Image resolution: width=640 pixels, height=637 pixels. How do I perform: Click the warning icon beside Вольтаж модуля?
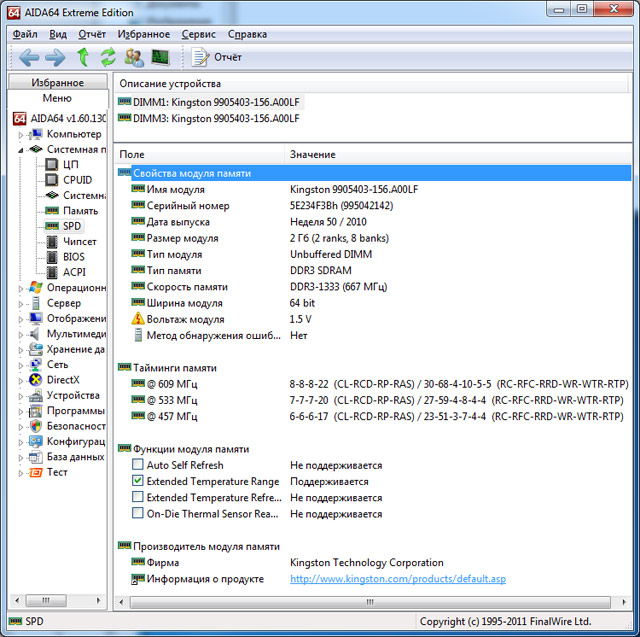[138, 319]
